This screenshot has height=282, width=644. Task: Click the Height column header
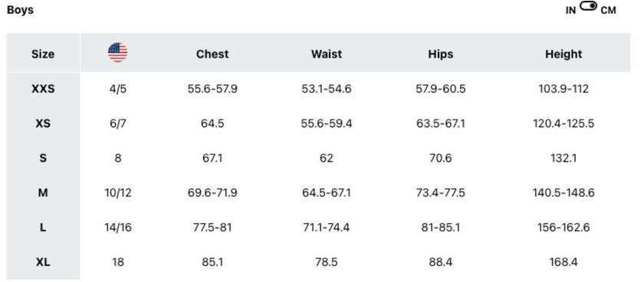[563, 54]
